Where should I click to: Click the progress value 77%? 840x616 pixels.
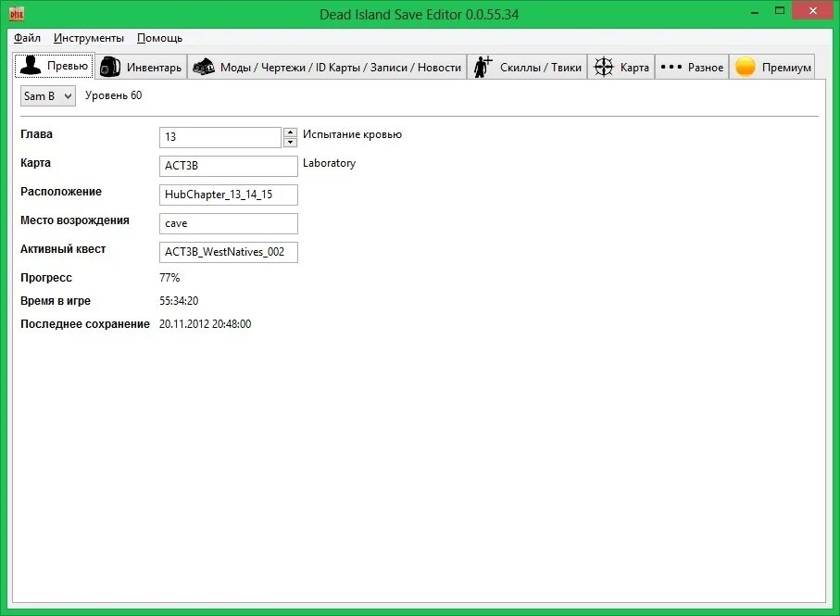169,278
